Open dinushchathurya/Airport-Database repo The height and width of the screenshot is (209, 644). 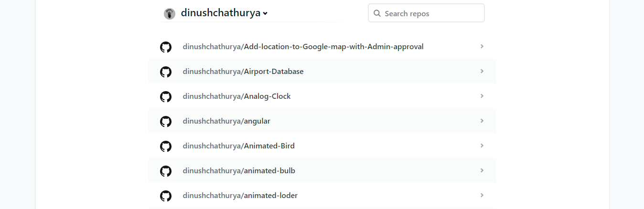[x=243, y=72]
